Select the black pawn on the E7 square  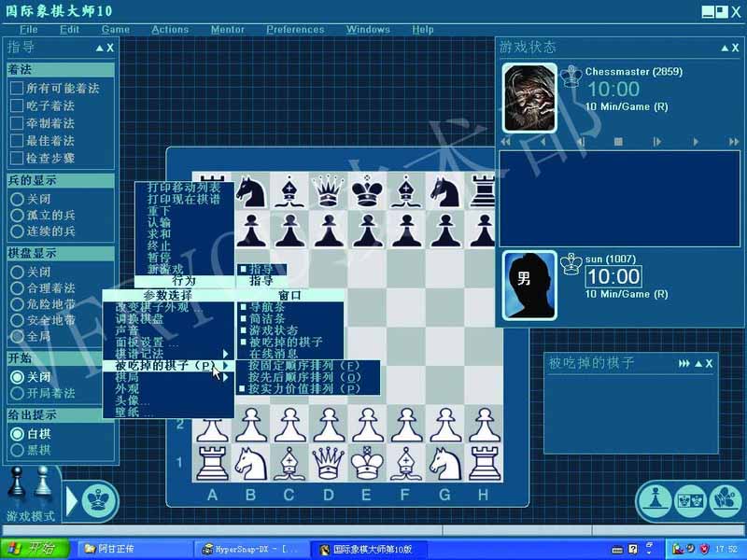[367, 231]
